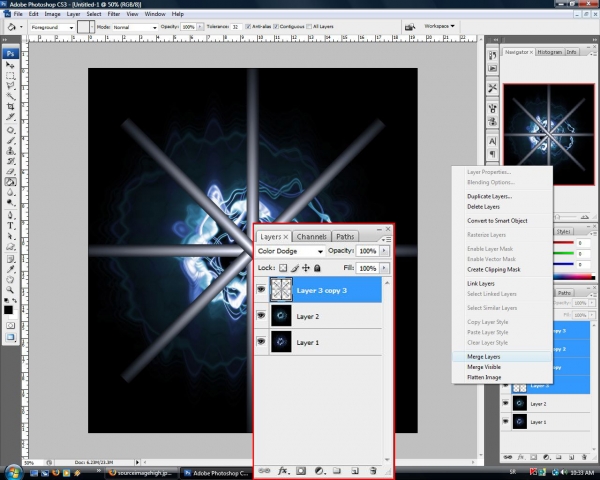Open the Color Dodge blend mode dropdown
The image size is (600, 480).
click(x=290, y=251)
